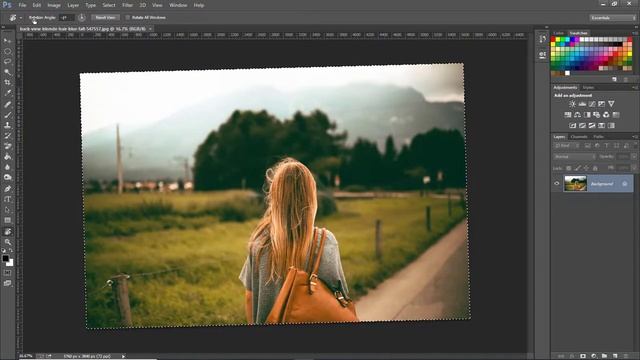Select the Healing Brush tool
This screenshot has height=360, width=640.
click(x=7, y=104)
